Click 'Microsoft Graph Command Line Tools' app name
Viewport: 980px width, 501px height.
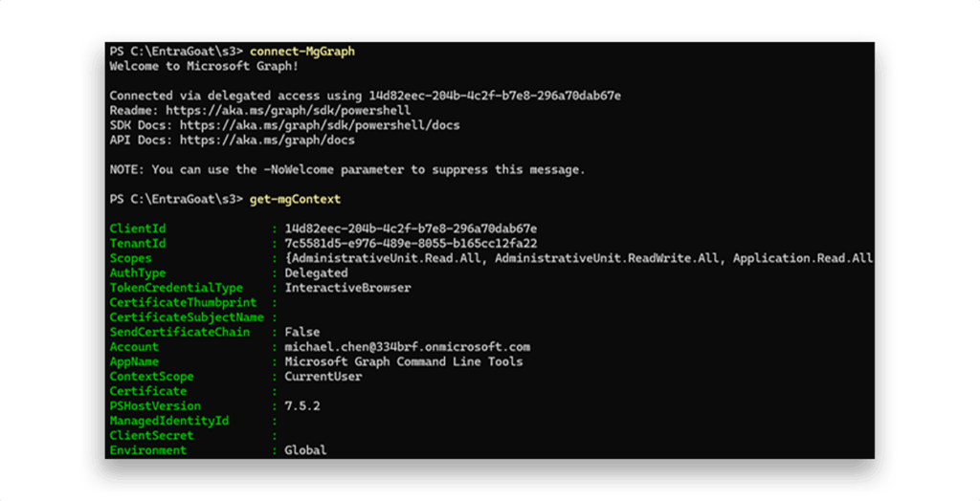pyautogui.click(x=403, y=361)
